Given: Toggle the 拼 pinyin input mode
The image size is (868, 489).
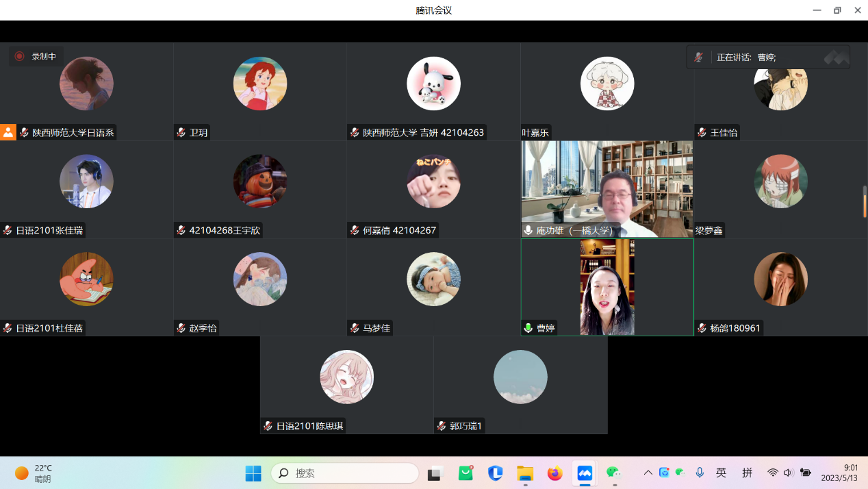Looking at the screenshot, I should click(x=747, y=473).
